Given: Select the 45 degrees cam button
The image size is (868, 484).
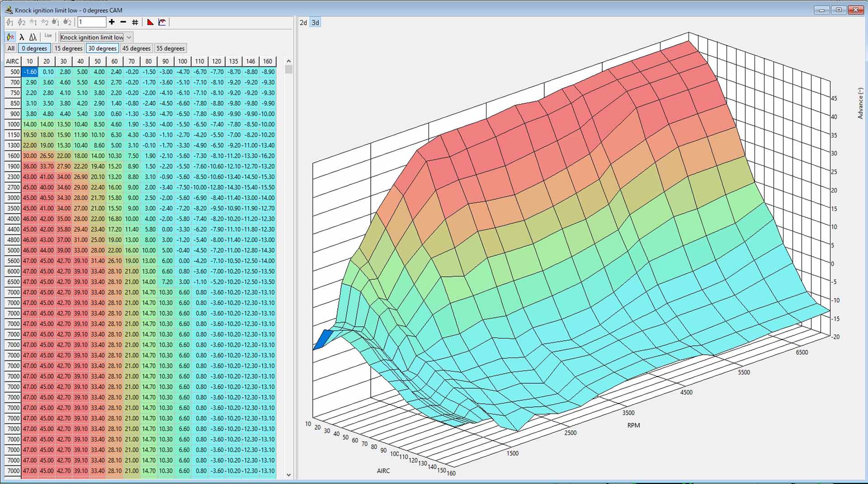Looking at the screenshot, I should click(x=136, y=48).
